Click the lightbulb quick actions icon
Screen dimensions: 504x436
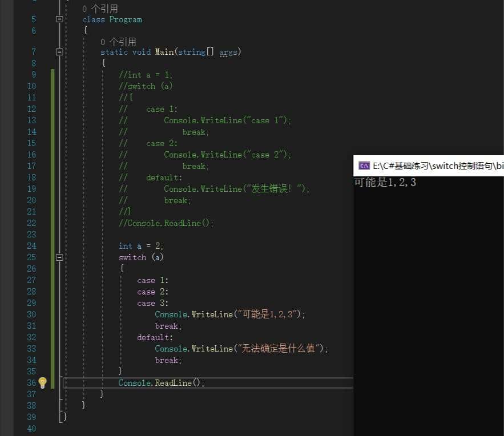[42, 383]
